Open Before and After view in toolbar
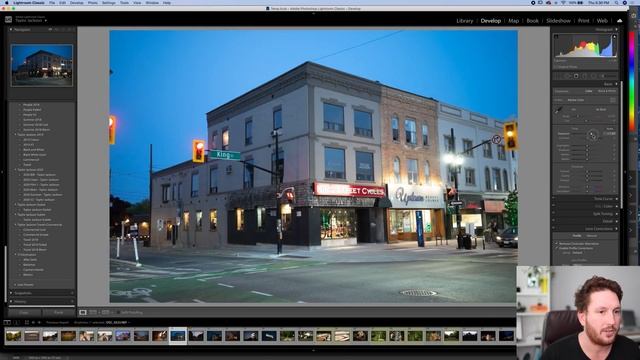Image resolution: width=640 pixels, height=360 pixels. (93, 313)
